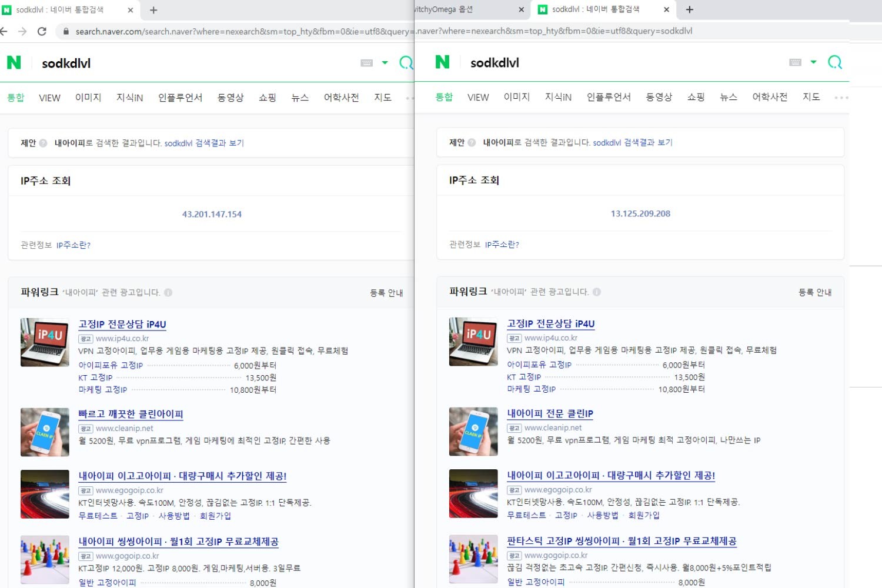
Task: Open a new tab in the left browser
Action: coord(153,10)
